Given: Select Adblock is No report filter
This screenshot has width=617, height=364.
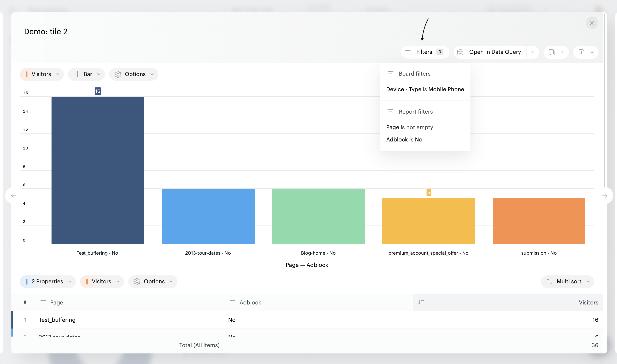Looking at the screenshot, I should [x=404, y=140].
